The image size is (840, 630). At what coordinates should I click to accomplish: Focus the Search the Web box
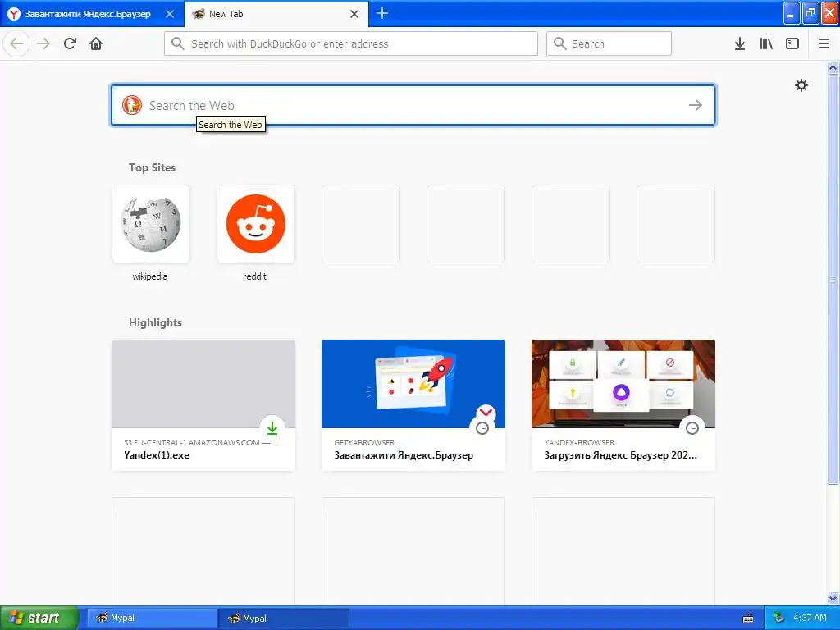[x=413, y=105]
